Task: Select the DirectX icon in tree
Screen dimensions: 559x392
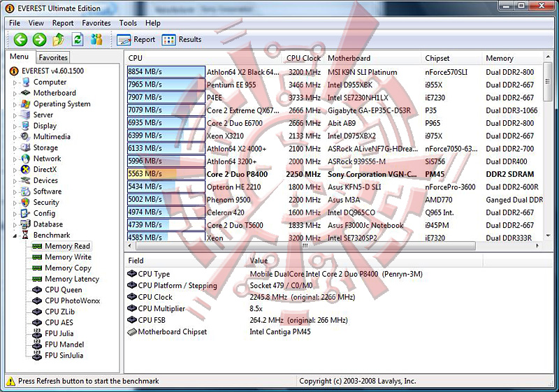Action: click(x=25, y=169)
